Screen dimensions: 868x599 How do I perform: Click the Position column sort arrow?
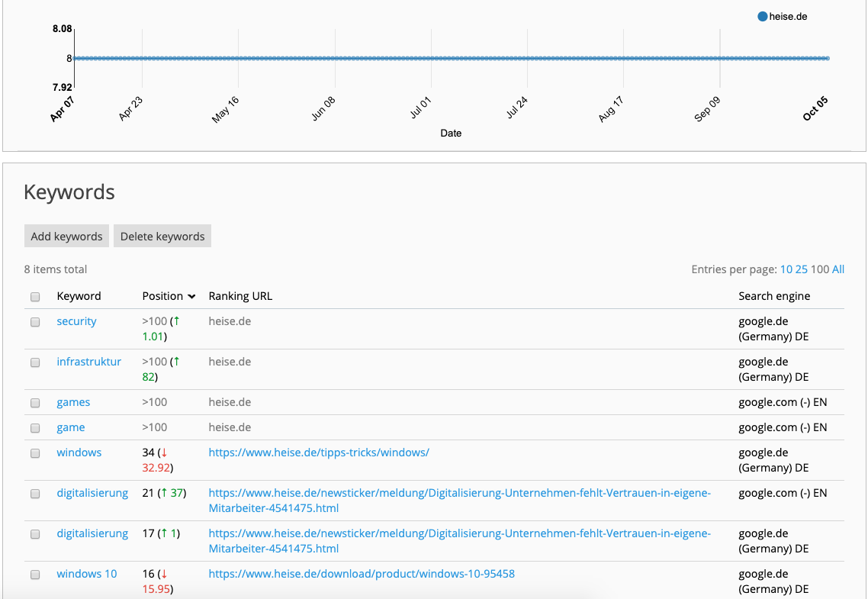[x=191, y=297]
